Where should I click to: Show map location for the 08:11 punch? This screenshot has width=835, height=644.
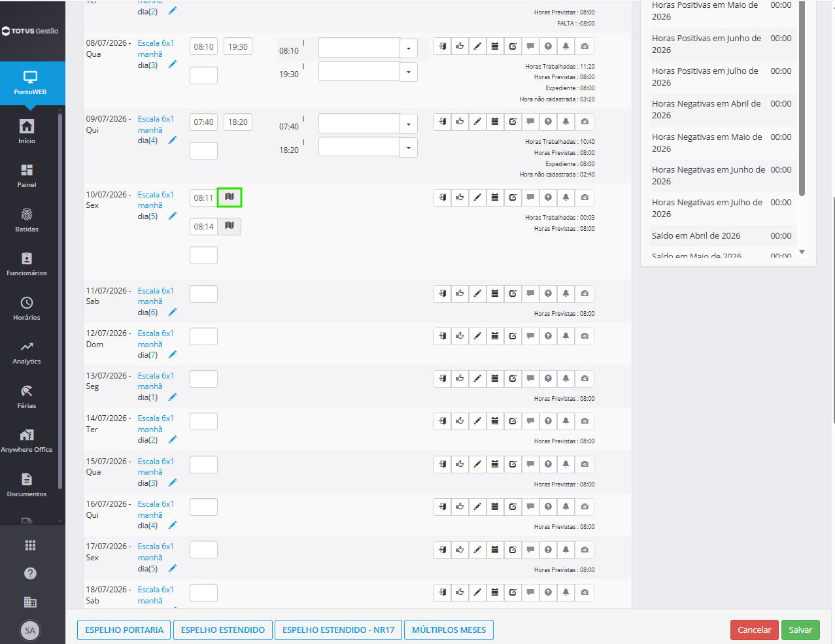230,197
